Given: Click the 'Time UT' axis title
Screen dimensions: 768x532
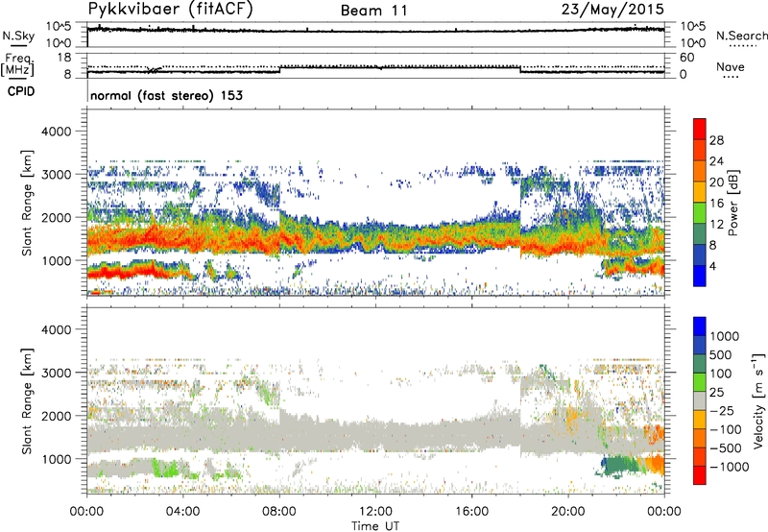Looking at the screenshot, I should pyautogui.click(x=375, y=526).
